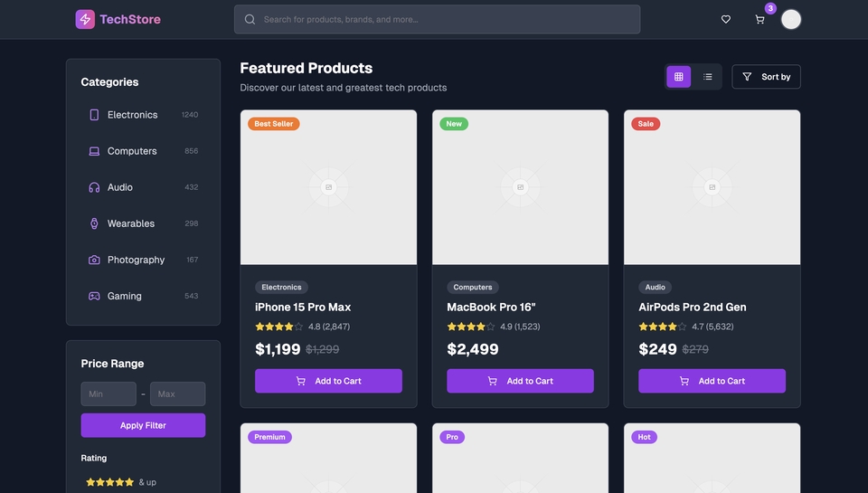868x493 pixels.
Task: Click the Electronics tag on iPhone card
Action: click(x=281, y=287)
